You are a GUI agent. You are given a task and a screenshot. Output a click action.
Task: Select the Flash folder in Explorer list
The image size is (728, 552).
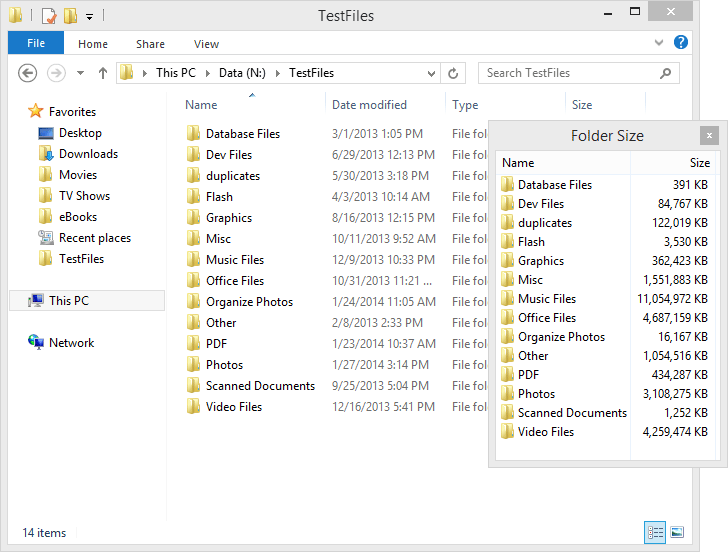point(210,197)
